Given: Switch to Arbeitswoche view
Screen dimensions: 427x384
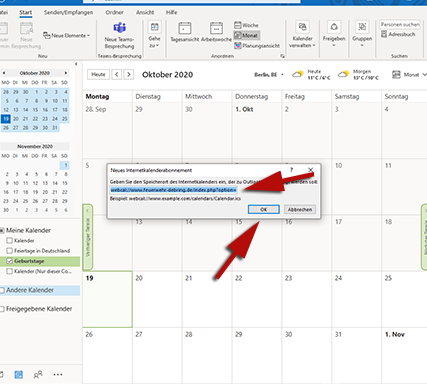Looking at the screenshot, I should click(x=216, y=32).
